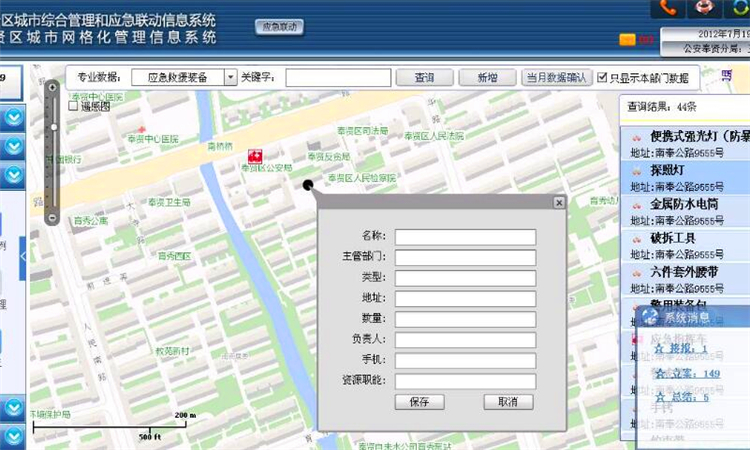Open the 立案: 149 link
750x450 pixels.
[x=687, y=373]
